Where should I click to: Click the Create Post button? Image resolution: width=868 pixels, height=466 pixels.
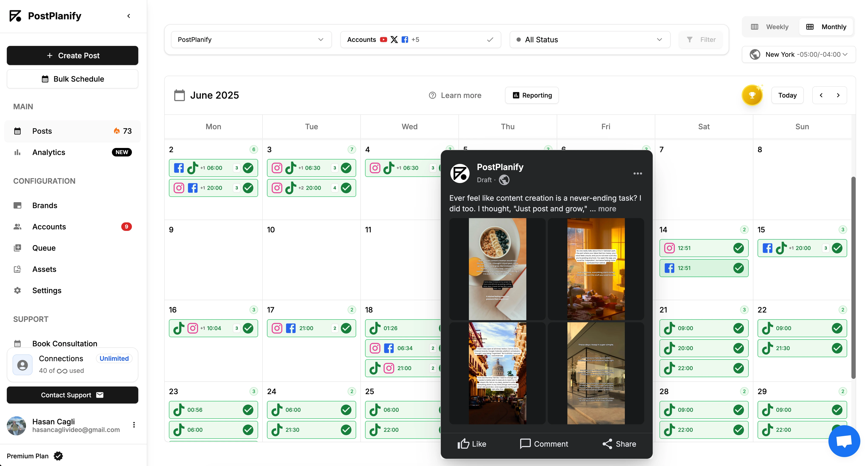point(73,55)
